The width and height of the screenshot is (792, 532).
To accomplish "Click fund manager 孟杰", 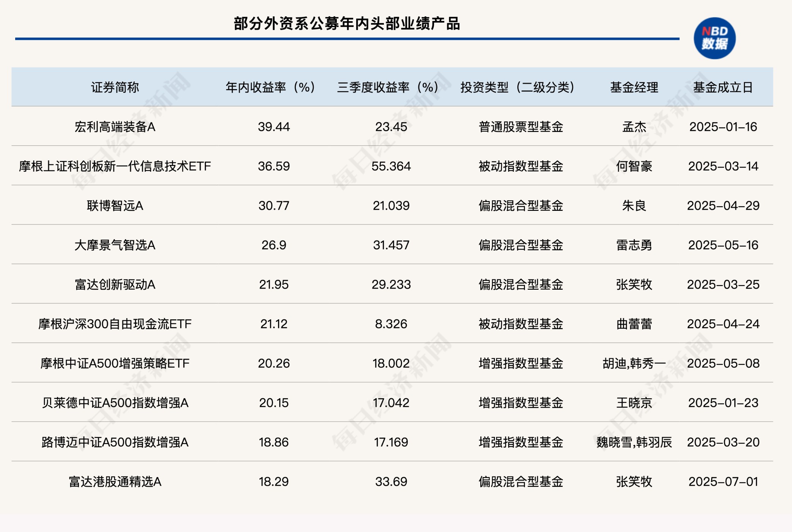I will [634, 127].
